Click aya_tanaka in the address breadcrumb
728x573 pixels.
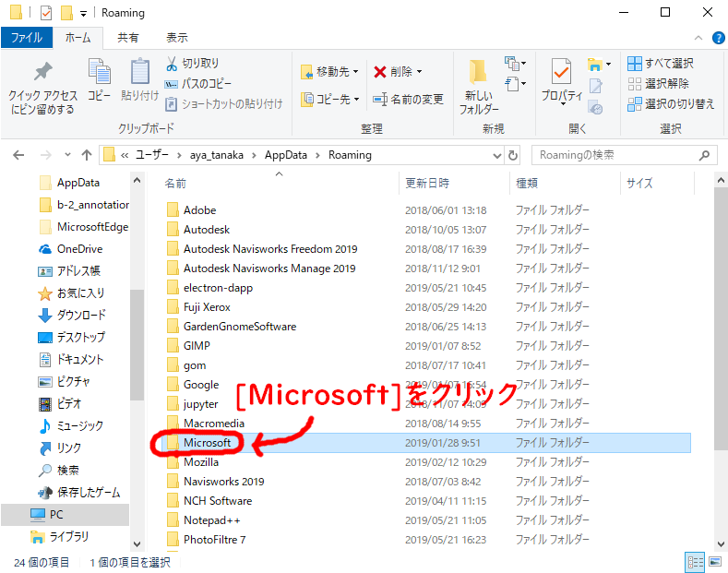point(216,155)
